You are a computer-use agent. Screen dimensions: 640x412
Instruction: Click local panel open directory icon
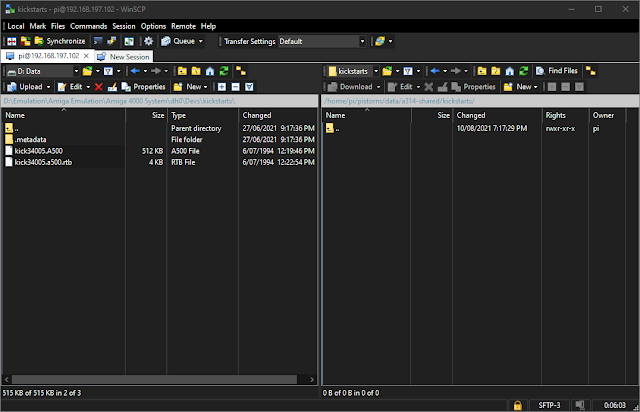click(x=87, y=71)
